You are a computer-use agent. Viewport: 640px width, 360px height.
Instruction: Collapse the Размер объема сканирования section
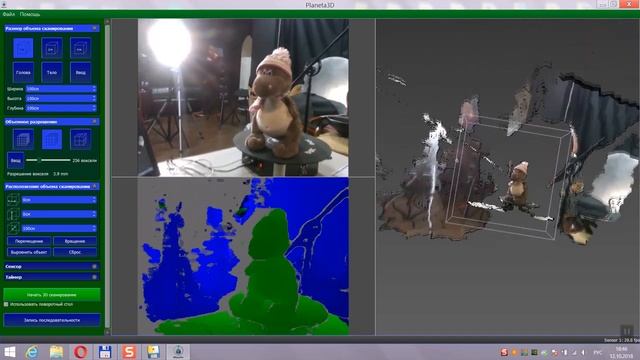94,28
